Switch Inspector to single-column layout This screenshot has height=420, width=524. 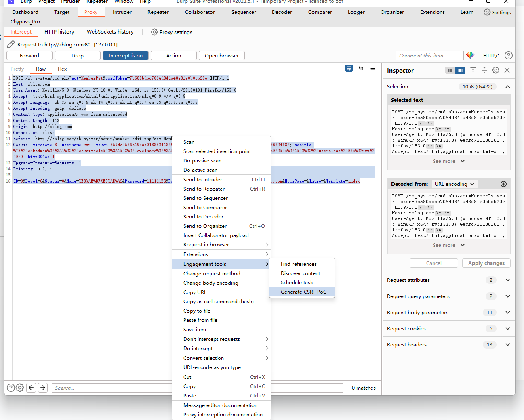click(450, 70)
